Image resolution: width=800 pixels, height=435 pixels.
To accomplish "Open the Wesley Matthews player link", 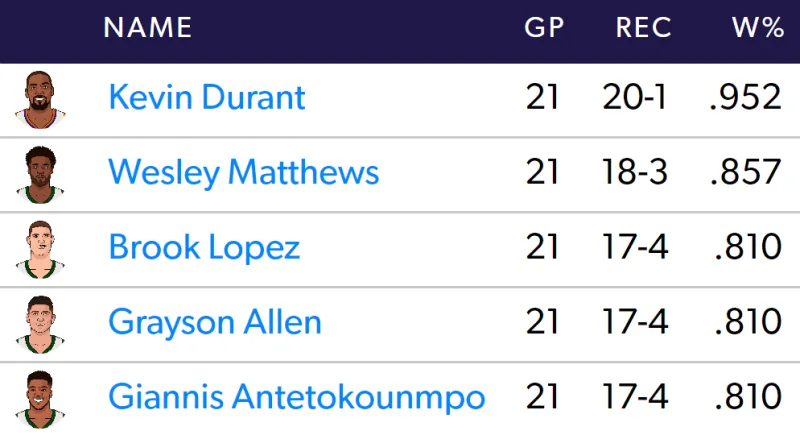I will [244, 172].
